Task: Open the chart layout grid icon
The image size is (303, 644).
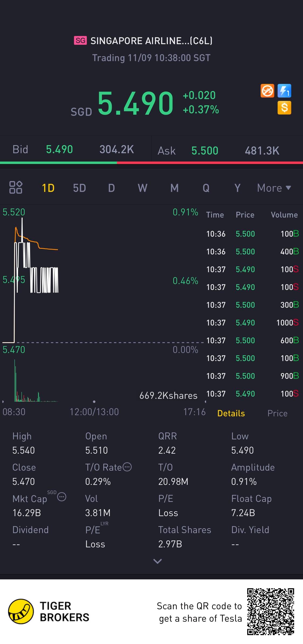Action: click(x=16, y=187)
